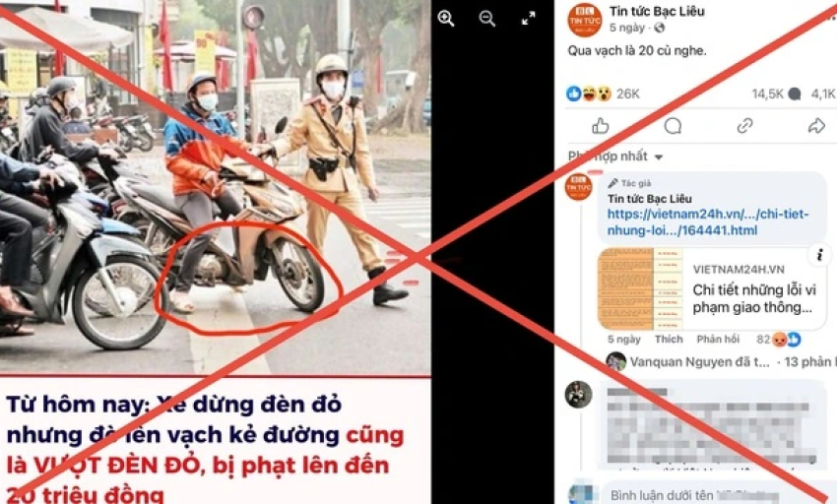Open 'Tin tức Bạc Liêu' page name
Screen dimensions: 837x504
[657, 11]
